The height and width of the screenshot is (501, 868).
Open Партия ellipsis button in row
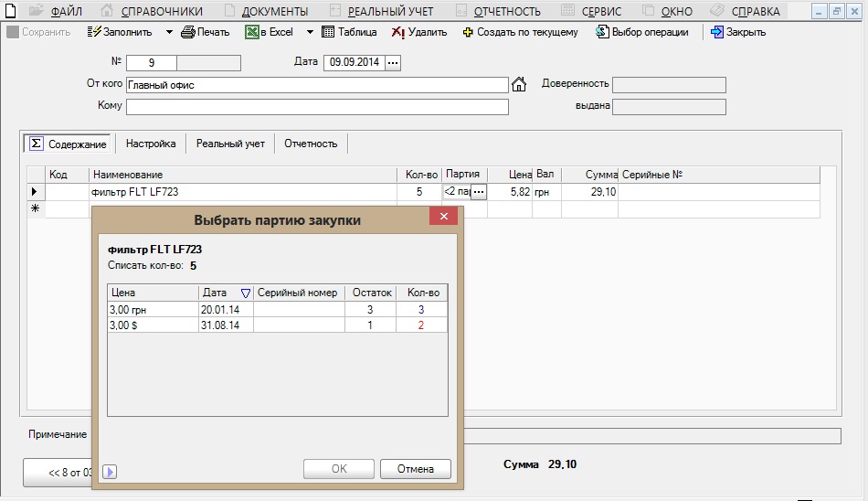pyautogui.click(x=479, y=192)
